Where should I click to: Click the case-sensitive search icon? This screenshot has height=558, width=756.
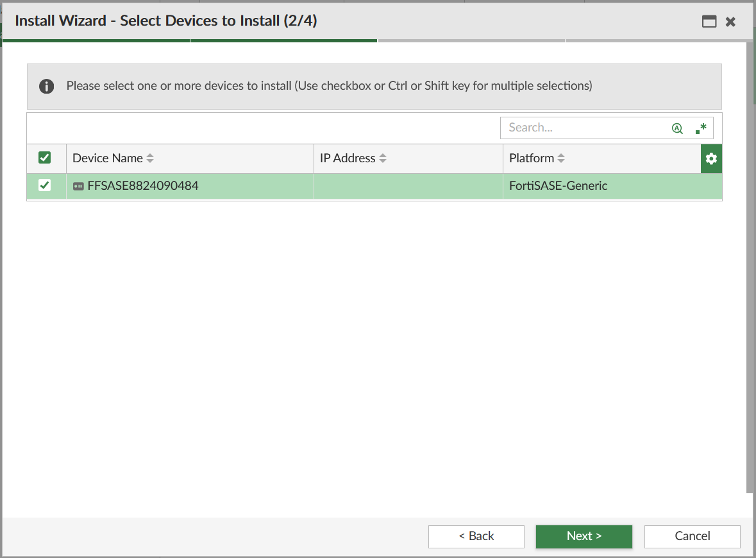tap(677, 128)
